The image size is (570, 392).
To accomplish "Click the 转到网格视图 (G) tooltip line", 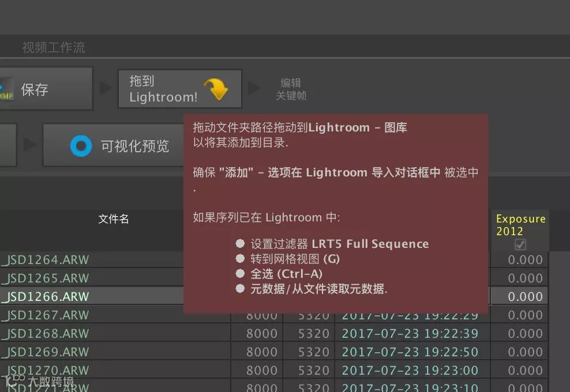I will click(295, 259).
